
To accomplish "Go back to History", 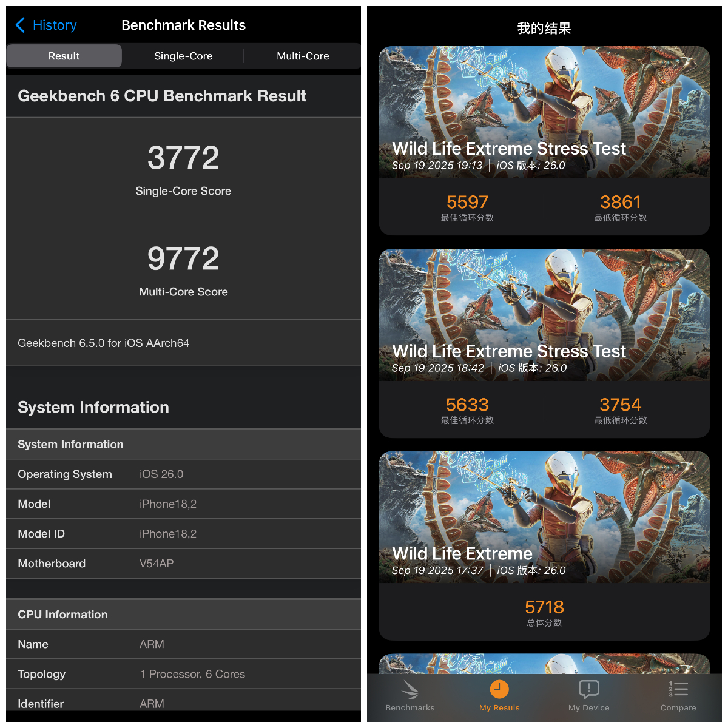I will click(x=55, y=25).
